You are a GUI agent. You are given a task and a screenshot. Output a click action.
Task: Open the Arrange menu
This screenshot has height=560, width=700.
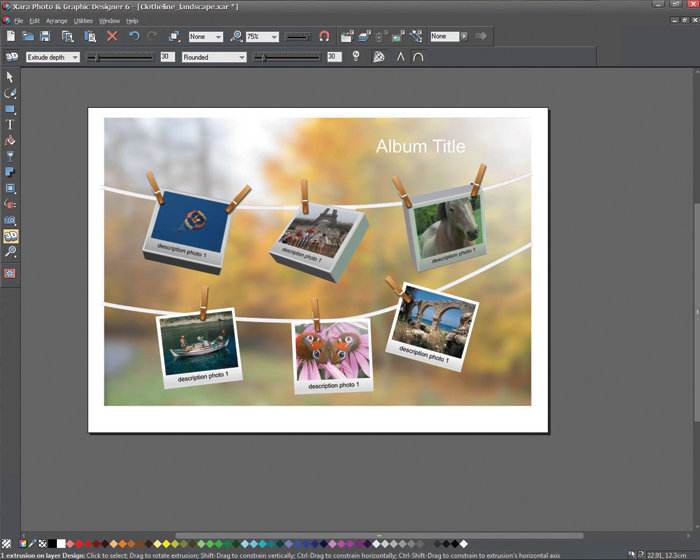coord(57,21)
